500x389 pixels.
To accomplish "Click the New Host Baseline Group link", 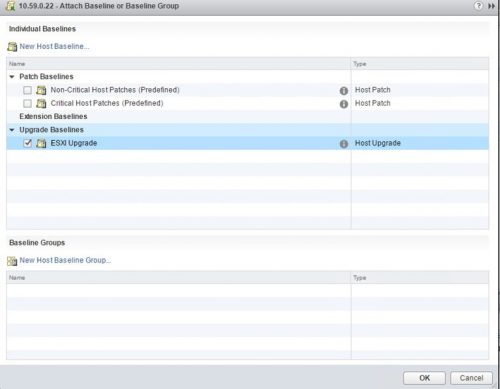I will pyautogui.click(x=65, y=260).
